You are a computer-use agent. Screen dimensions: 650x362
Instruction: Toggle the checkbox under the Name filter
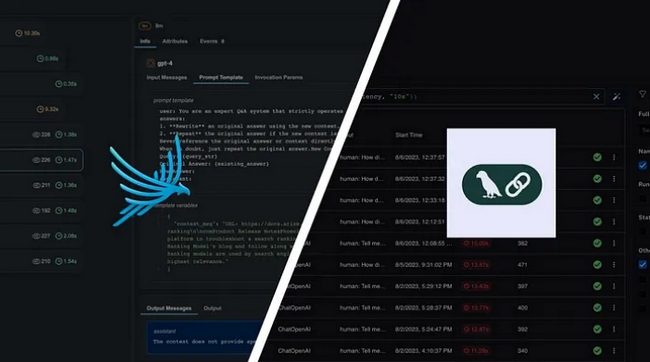pos(643,165)
